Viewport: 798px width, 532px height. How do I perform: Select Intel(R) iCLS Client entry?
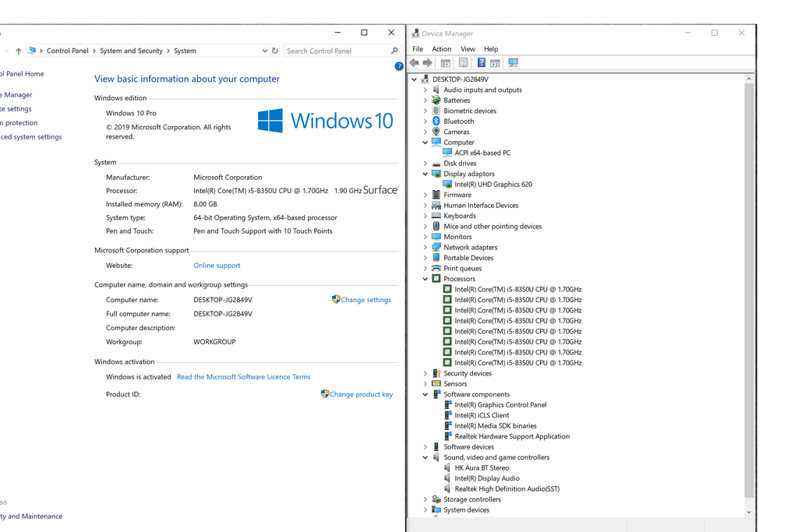coord(482,415)
